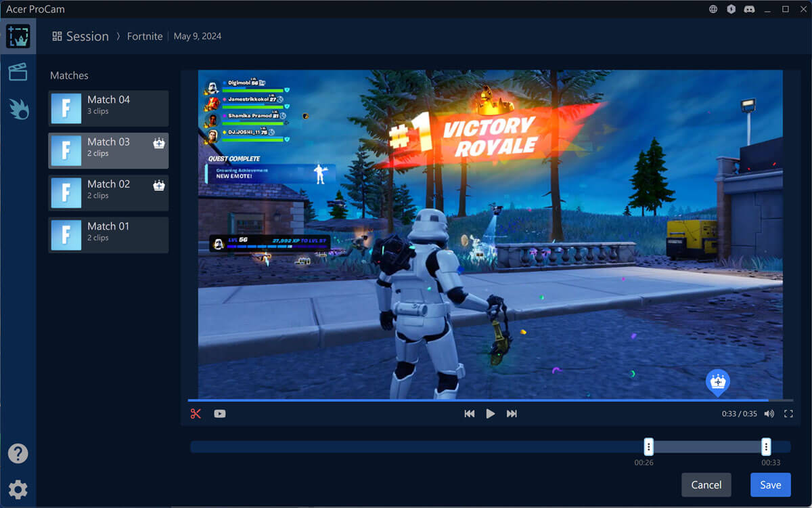Skip to previous clip
The height and width of the screenshot is (508, 812).
(x=470, y=414)
